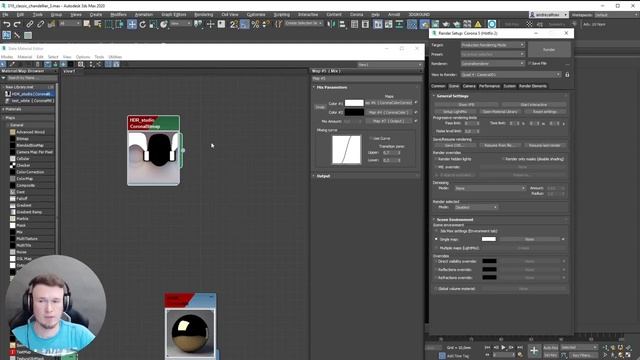Click the big Render button
The image size is (640, 360).
tap(549, 50)
